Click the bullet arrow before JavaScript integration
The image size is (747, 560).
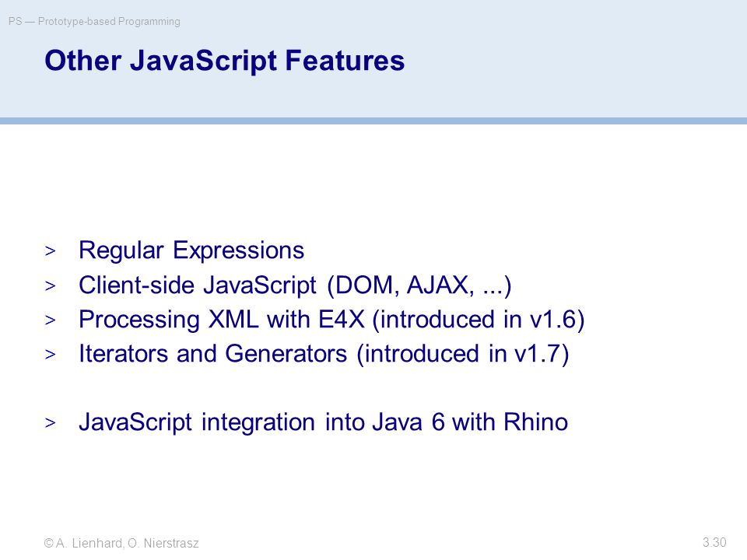50,422
